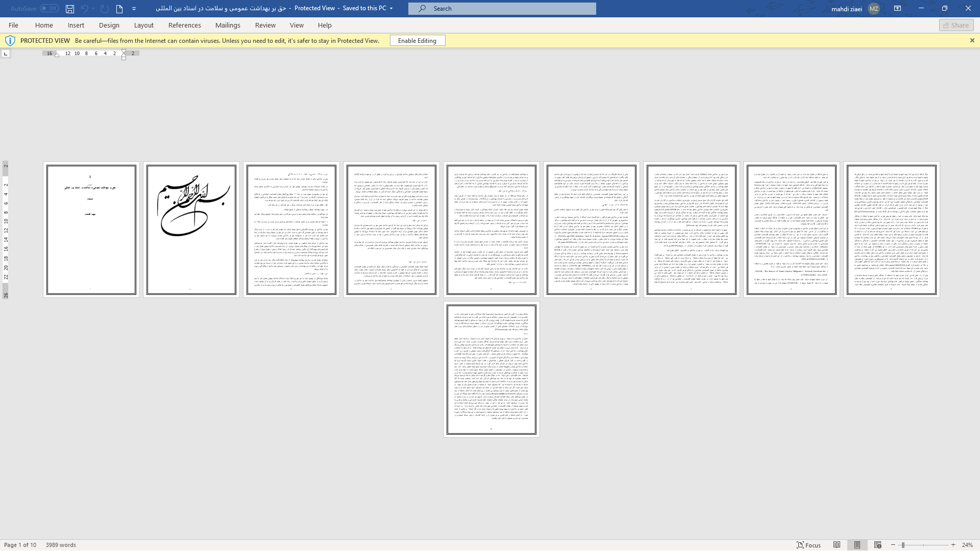This screenshot has width=980, height=551.
Task: Click the Protected View shield icon
Action: click(x=10, y=40)
